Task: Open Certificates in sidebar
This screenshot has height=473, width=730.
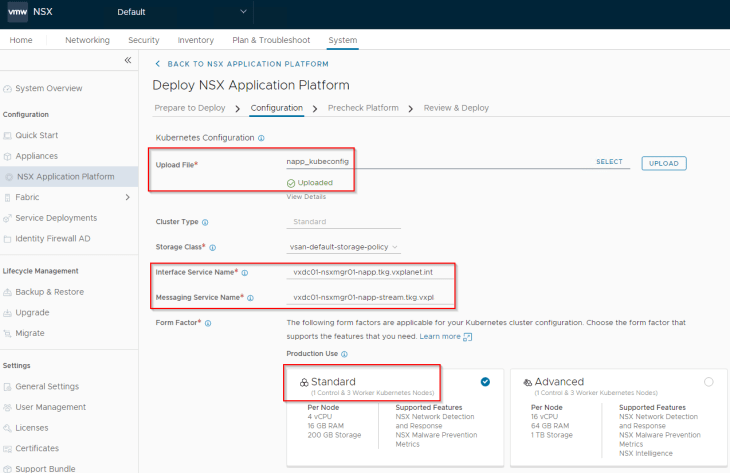Action: (x=37, y=449)
